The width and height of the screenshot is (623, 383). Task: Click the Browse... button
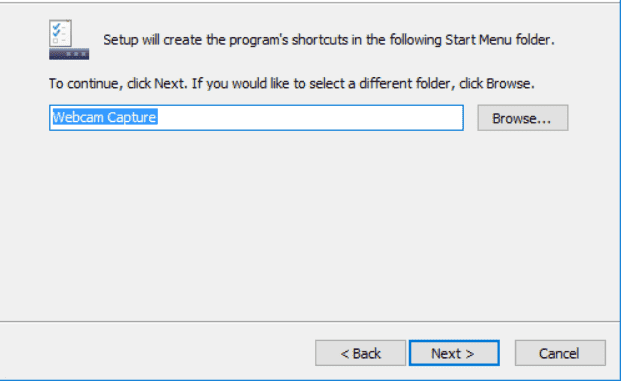tap(523, 118)
